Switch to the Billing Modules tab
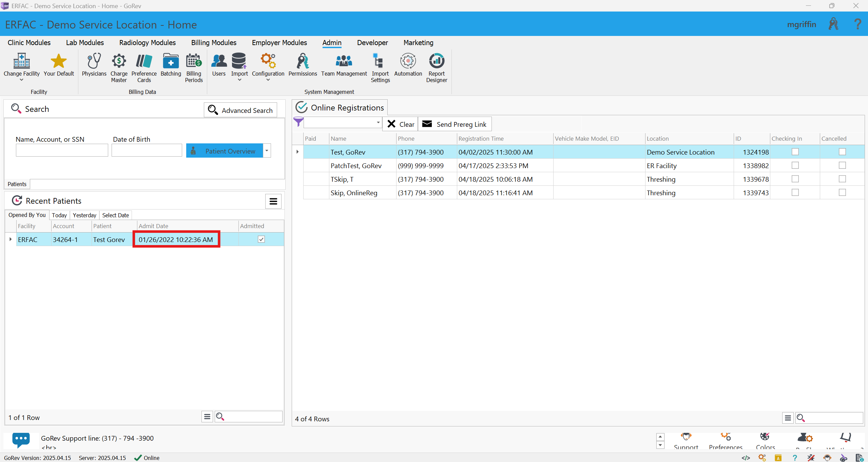The width and height of the screenshot is (868, 462). (x=214, y=43)
